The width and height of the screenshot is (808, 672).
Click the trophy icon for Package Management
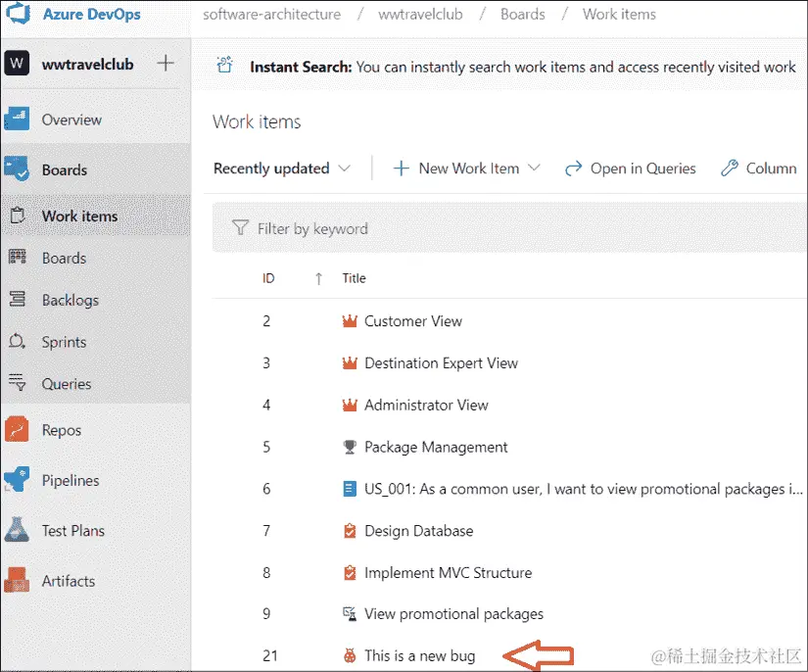click(350, 447)
